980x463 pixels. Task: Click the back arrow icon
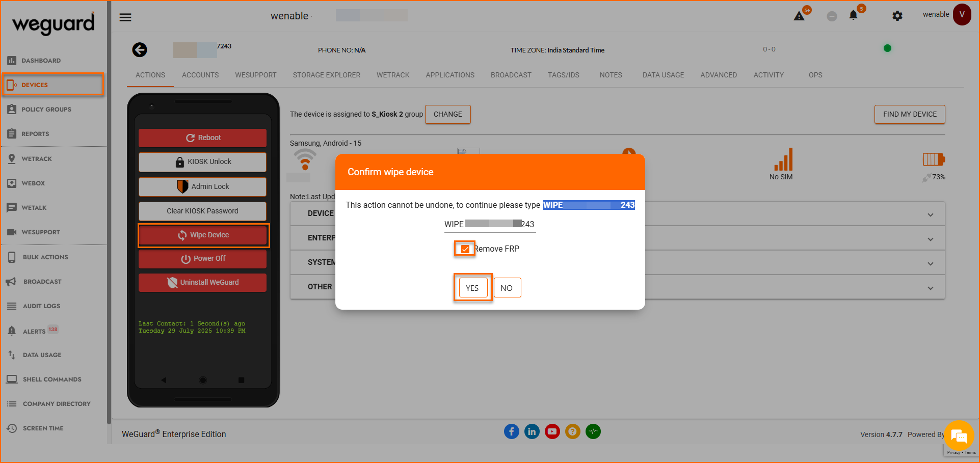click(x=140, y=50)
